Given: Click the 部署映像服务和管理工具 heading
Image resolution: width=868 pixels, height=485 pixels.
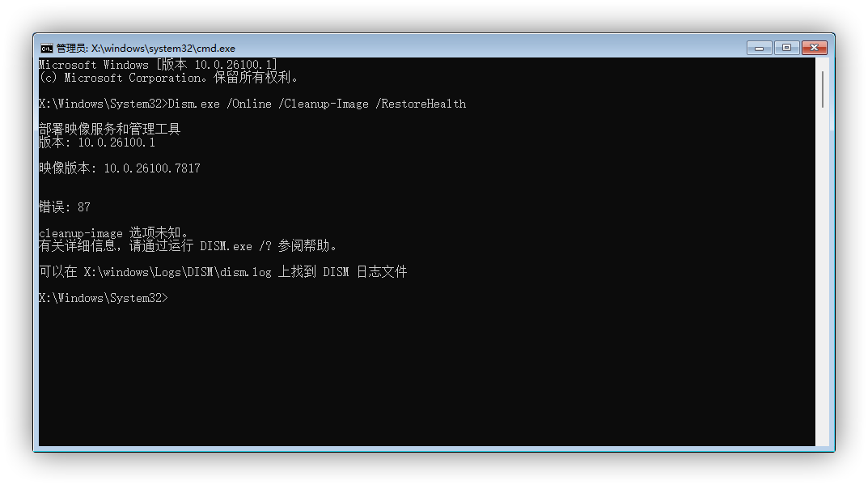Looking at the screenshot, I should (109, 129).
